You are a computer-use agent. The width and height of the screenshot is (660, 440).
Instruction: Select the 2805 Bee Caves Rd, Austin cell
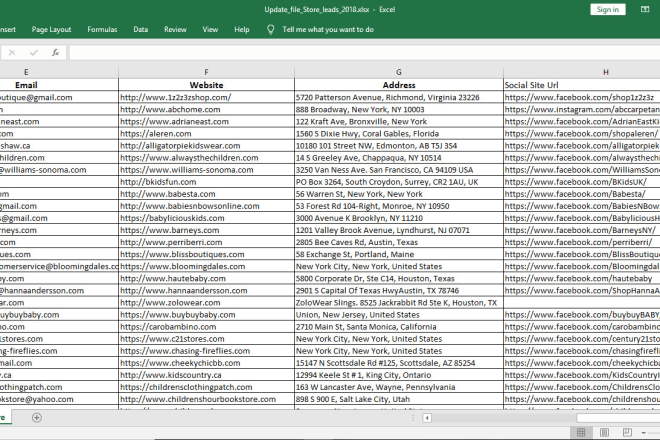tap(399, 242)
